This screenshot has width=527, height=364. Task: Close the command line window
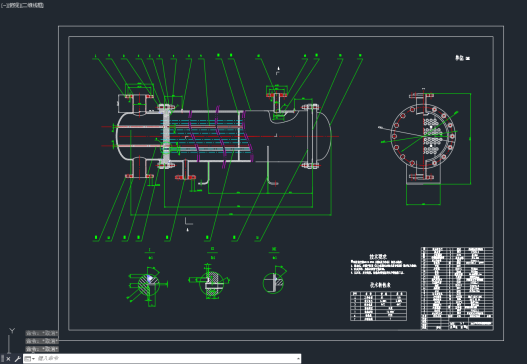[8, 359]
